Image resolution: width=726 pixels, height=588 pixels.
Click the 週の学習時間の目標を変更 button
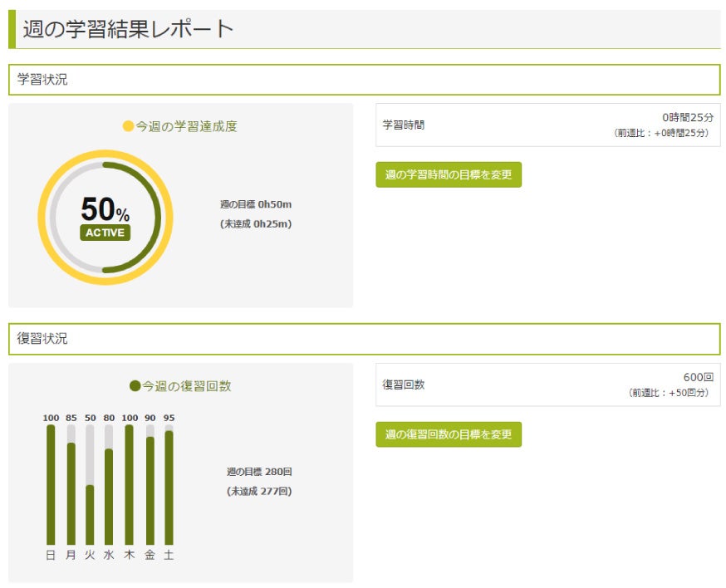449,174
